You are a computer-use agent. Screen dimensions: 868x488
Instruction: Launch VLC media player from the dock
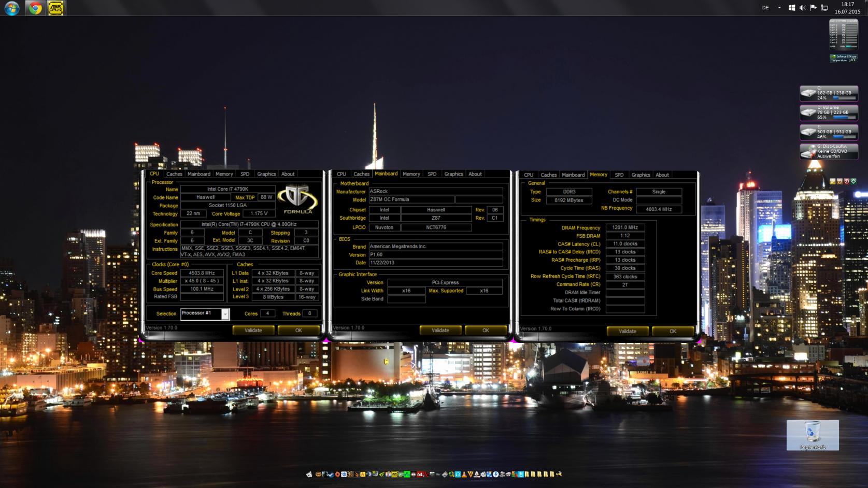pos(463,474)
